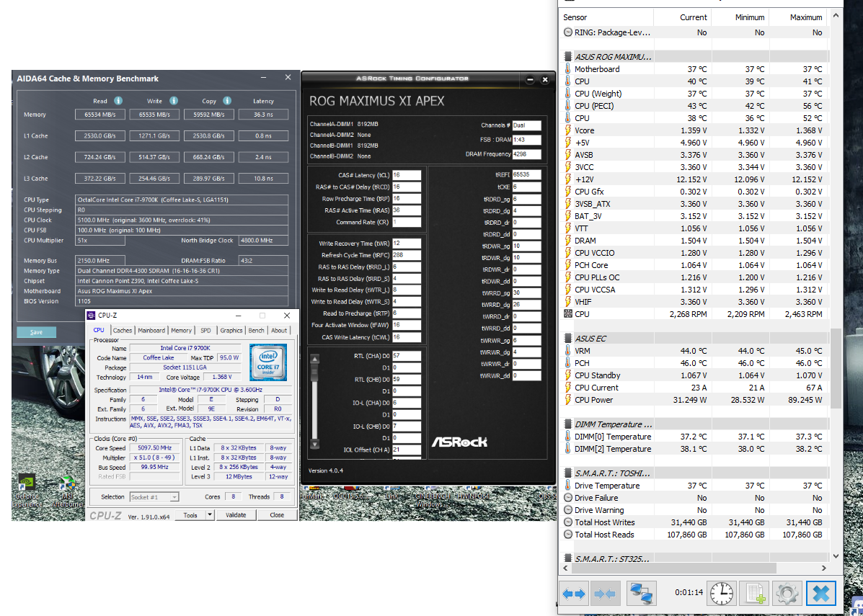Open the About tab in CPU-Z

[x=279, y=331]
